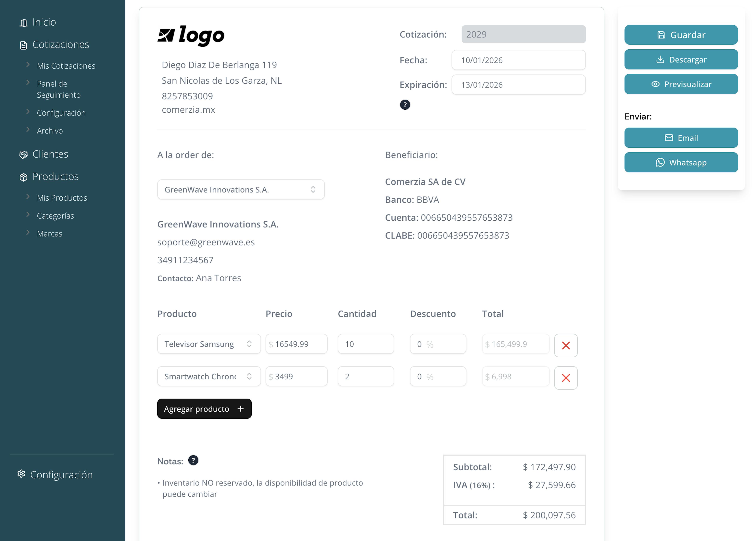Open the Televisor Samsung product selector

pyautogui.click(x=208, y=344)
